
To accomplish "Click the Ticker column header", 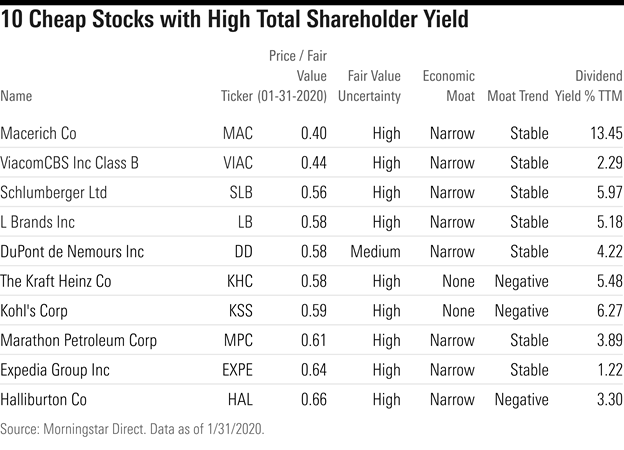I will 236,96.
